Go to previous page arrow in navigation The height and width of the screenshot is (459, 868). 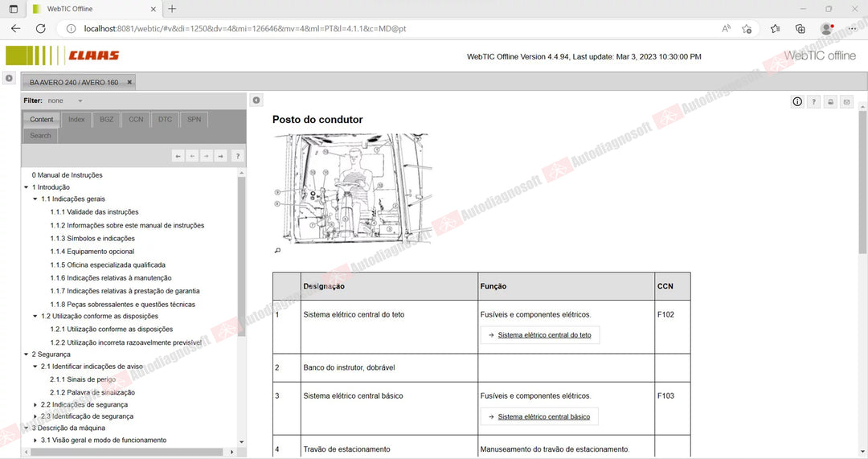point(192,156)
